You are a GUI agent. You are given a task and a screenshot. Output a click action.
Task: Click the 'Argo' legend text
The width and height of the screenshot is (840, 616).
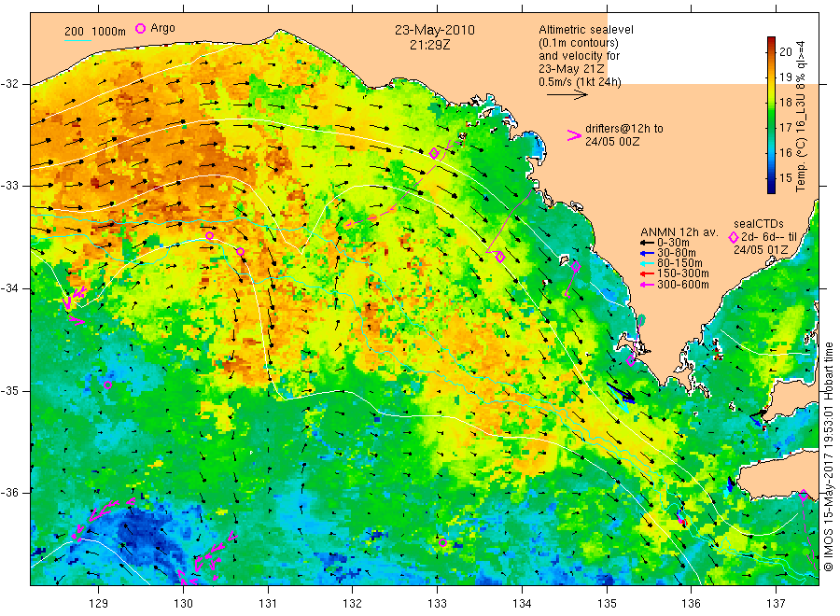coord(162,28)
